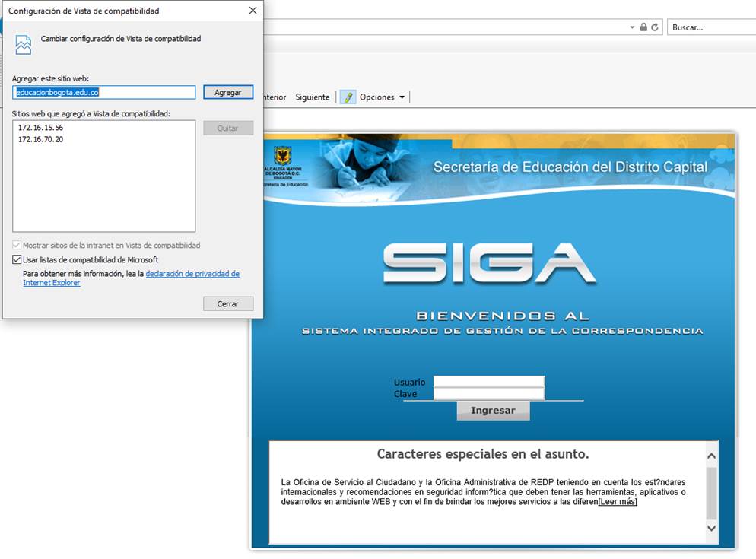Open the address bar dropdown arrow
The width and height of the screenshot is (756, 559).
pos(632,27)
